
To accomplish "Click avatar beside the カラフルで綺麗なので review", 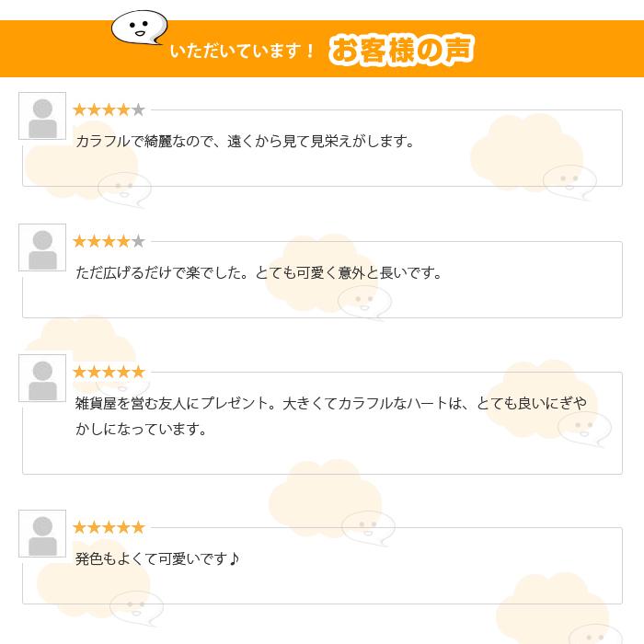I will click(42, 116).
